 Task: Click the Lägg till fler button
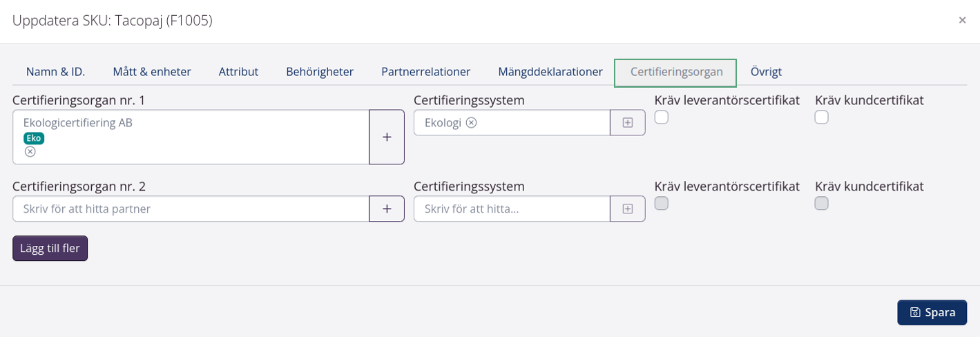tap(50, 249)
